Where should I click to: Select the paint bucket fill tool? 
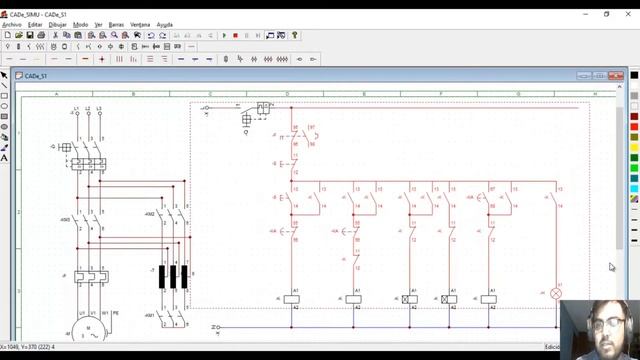pos(4,137)
